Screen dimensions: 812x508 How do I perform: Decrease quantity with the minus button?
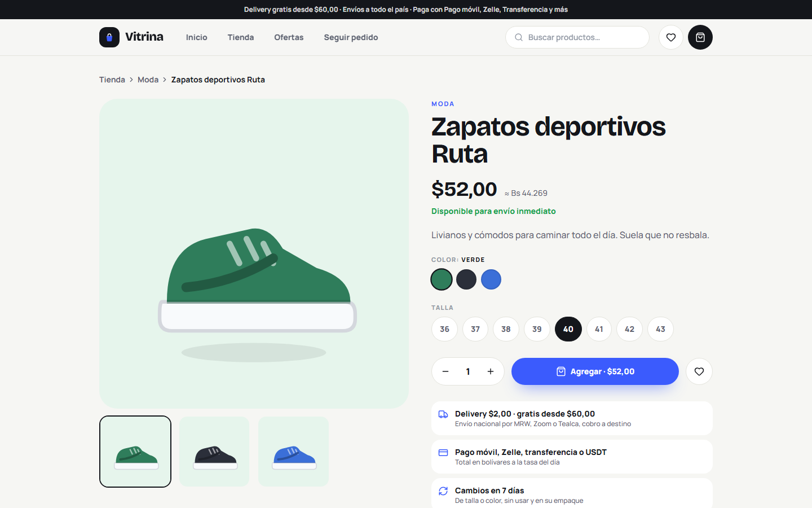tap(445, 371)
